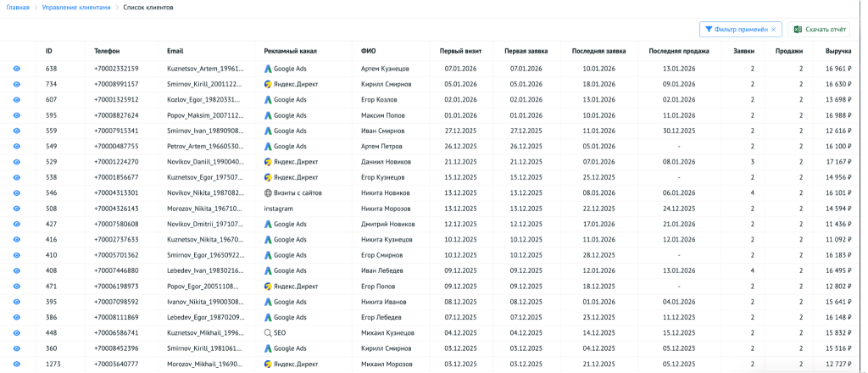Viewport: 868px width, 373px height.
Task: Open Управление клиентами breadcrumb
Action: tap(77, 7)
